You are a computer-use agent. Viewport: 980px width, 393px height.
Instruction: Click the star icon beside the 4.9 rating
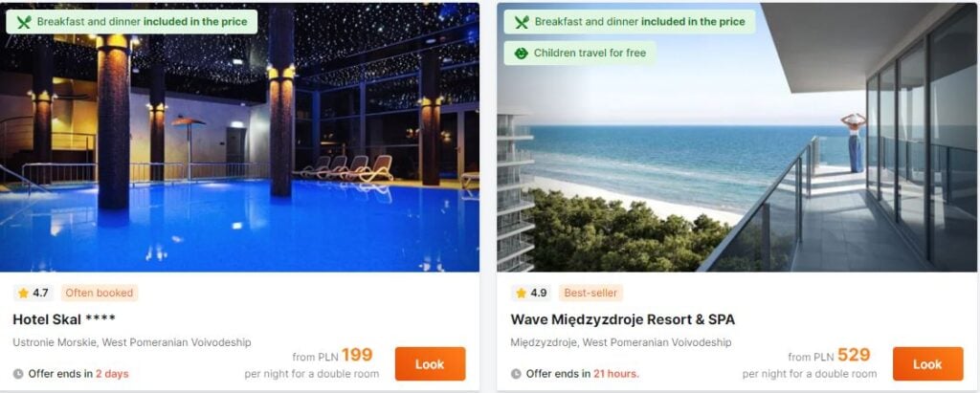522,293
